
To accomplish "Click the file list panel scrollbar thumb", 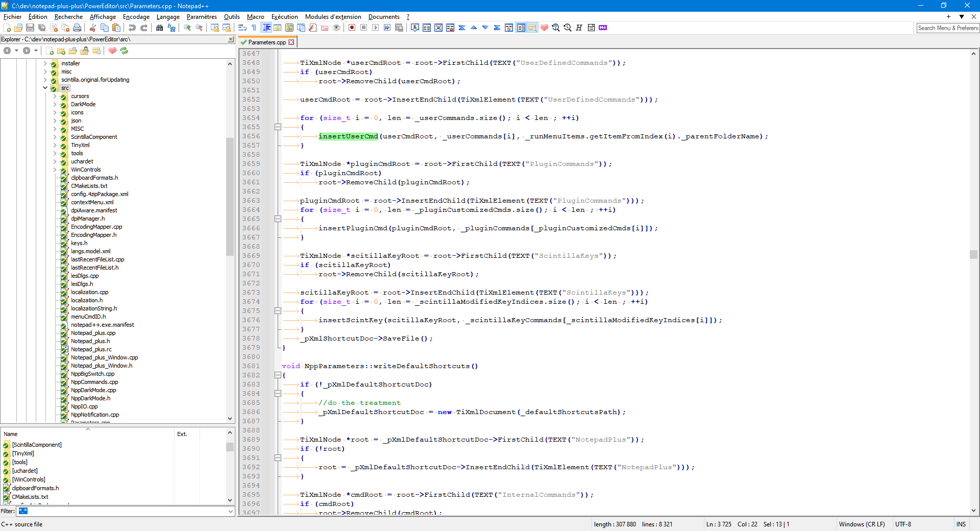I will tap(230, 447).
